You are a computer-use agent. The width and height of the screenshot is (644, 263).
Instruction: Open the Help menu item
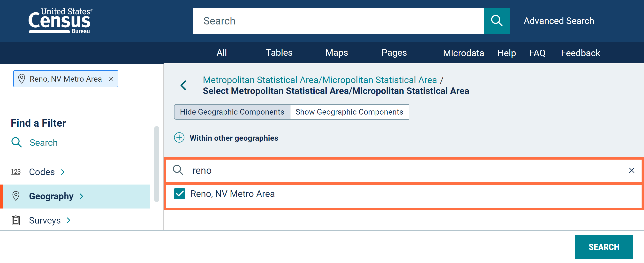[506, 53]
